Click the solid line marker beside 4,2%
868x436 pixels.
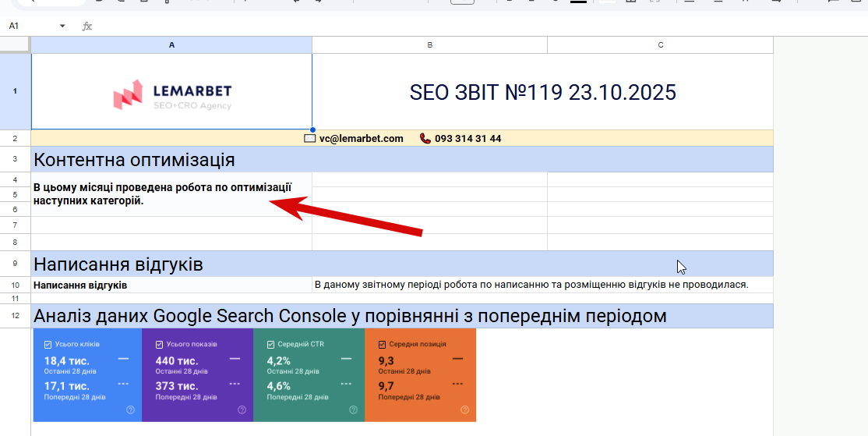[x=346, y=359]
